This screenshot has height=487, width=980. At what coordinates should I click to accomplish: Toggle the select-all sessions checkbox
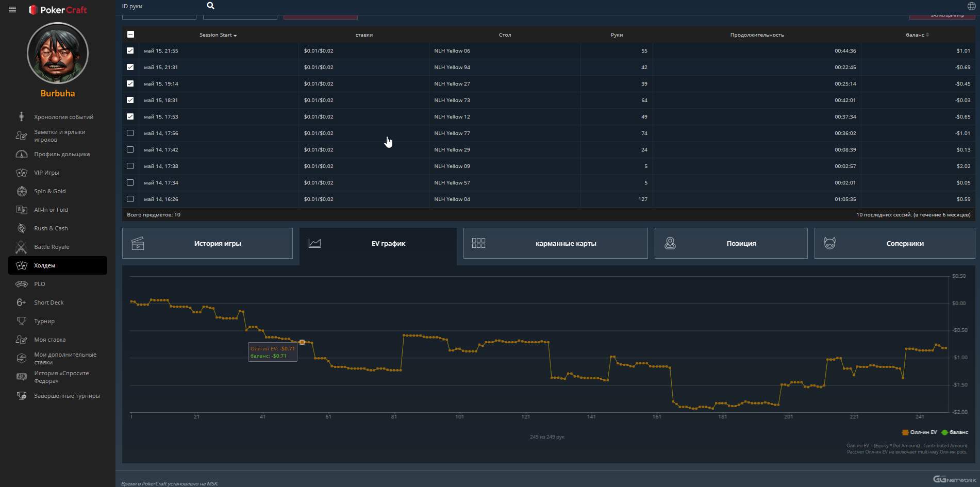(130, 35)
